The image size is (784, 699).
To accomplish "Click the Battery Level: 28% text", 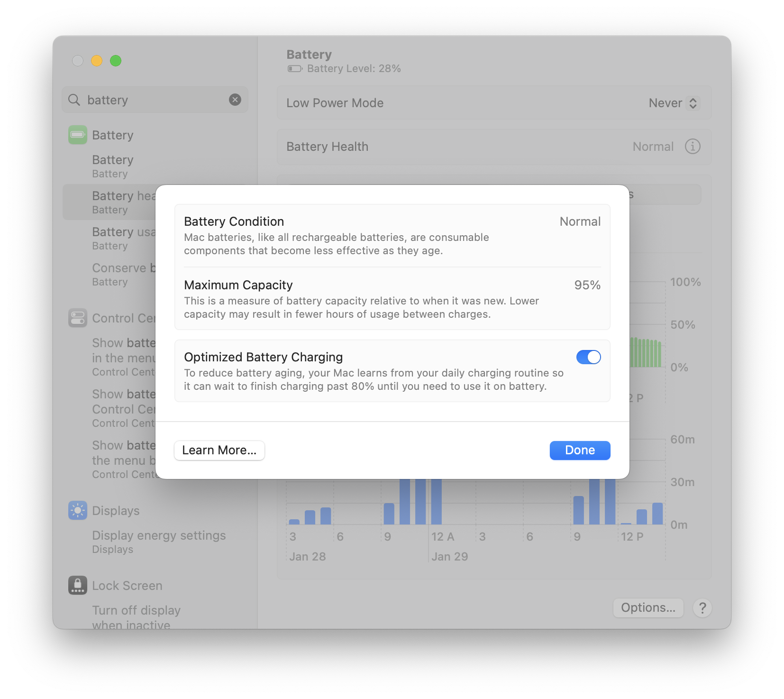I will [x=354, y=69].
